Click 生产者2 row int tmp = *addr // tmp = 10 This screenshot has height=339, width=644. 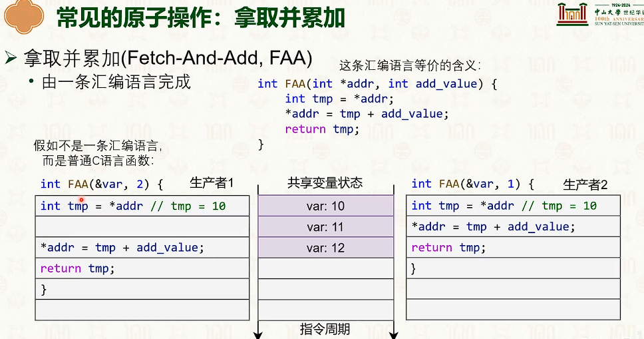point(513,205)
